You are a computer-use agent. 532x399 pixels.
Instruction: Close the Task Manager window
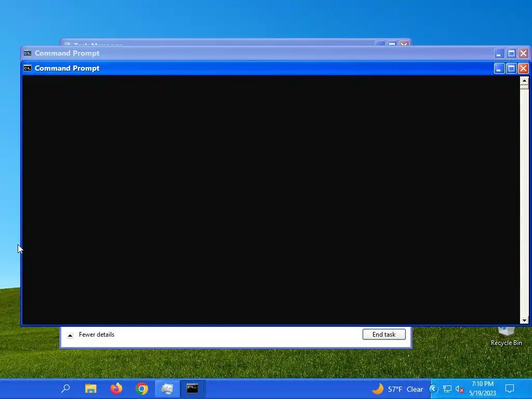[404, 44]
